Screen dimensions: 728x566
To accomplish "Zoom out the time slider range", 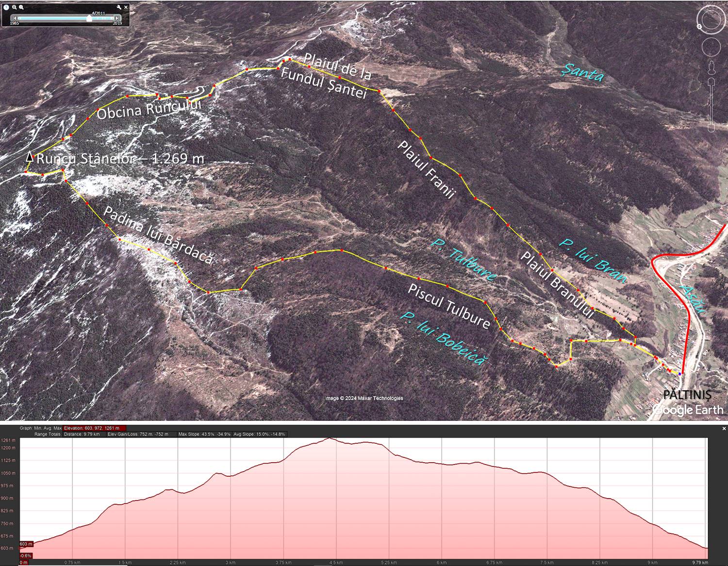I will point(15,7).
